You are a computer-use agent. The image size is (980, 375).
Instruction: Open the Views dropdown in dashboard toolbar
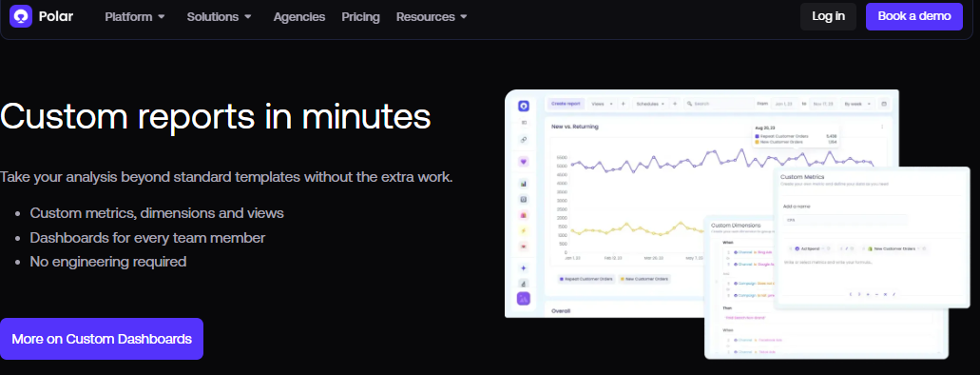[601, 104]
